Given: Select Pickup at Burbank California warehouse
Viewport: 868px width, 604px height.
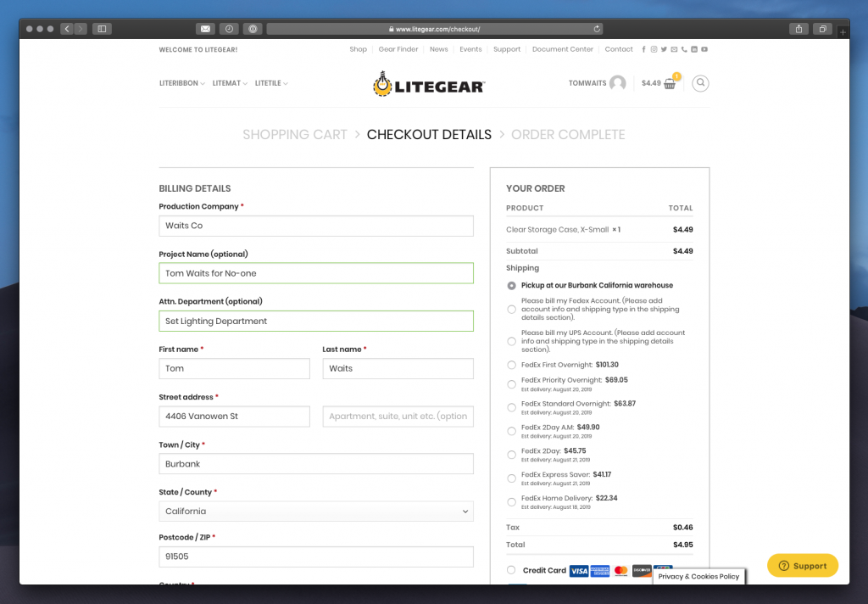Looking at the screenshot, I should click(x=511, y=286).
